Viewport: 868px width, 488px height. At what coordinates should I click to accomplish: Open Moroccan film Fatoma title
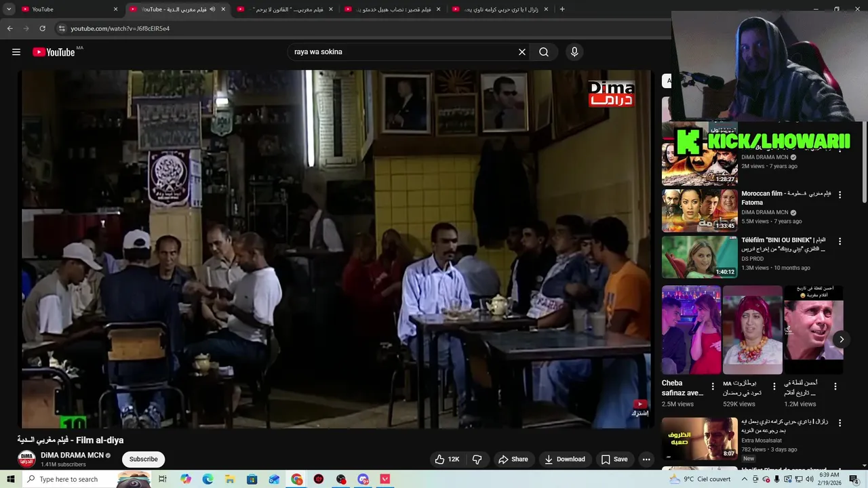click(x=786, y=198)
